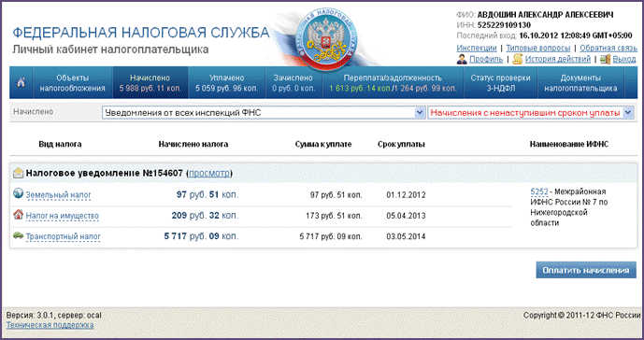Open the Налог на имущество link
Viewport: 644px width, 340px height.
[62, 216]
